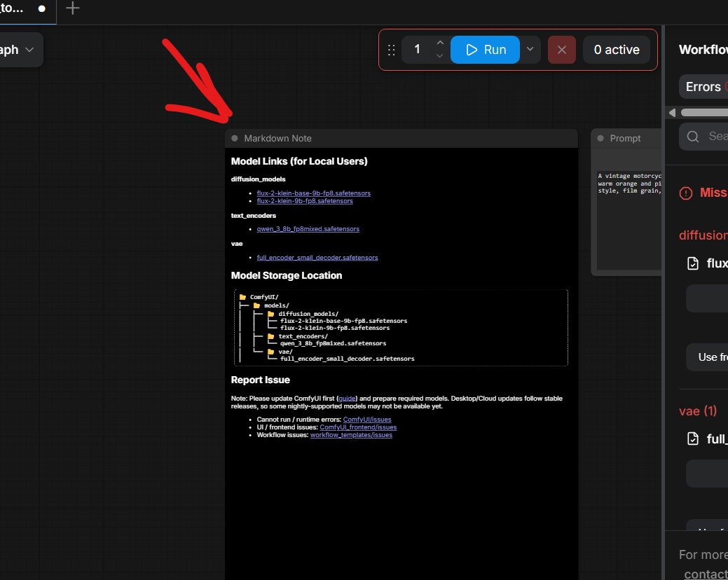This screenshot has height=580, width=728.
Task: Click the search magnifier icon
Action: point(693,137)
